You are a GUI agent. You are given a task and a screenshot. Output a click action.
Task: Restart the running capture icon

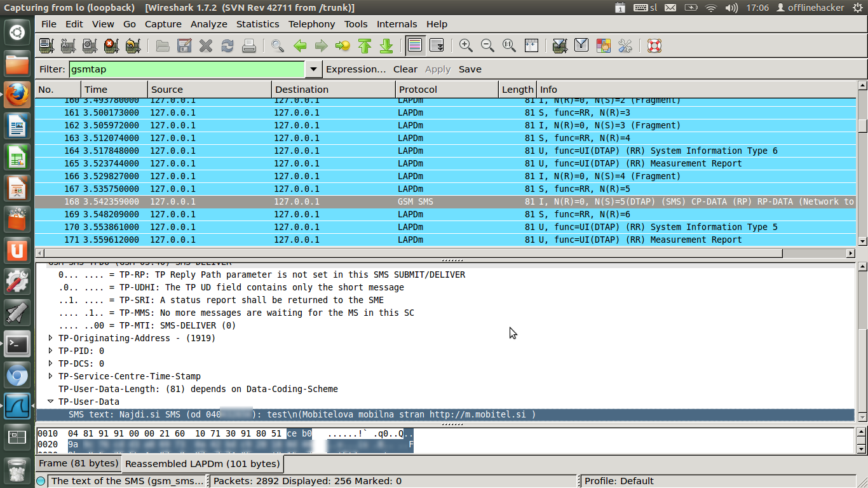click(x=133, y=46)
